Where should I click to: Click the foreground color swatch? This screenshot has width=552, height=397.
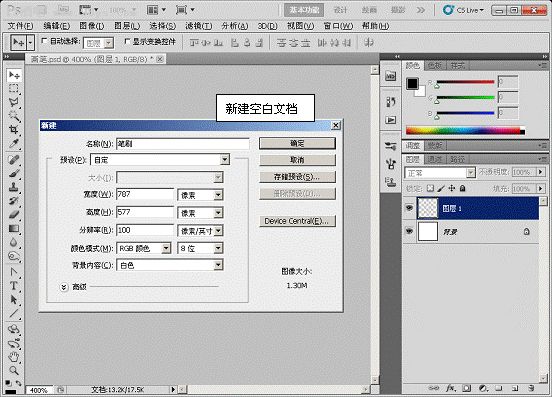(x=412, y=84)
